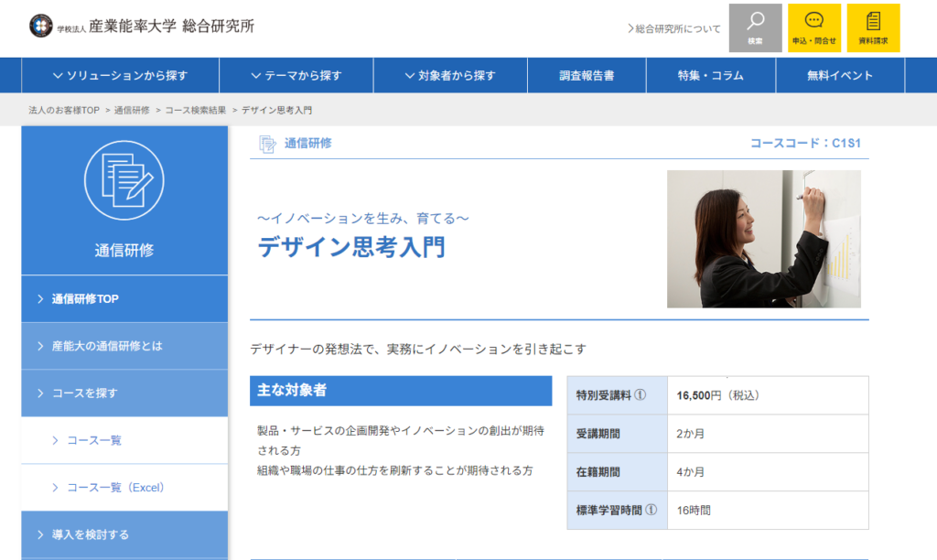This screenshot has height=560, width=937.
Task: Click the 資料請求 document icon
Action: coord(873,22)
